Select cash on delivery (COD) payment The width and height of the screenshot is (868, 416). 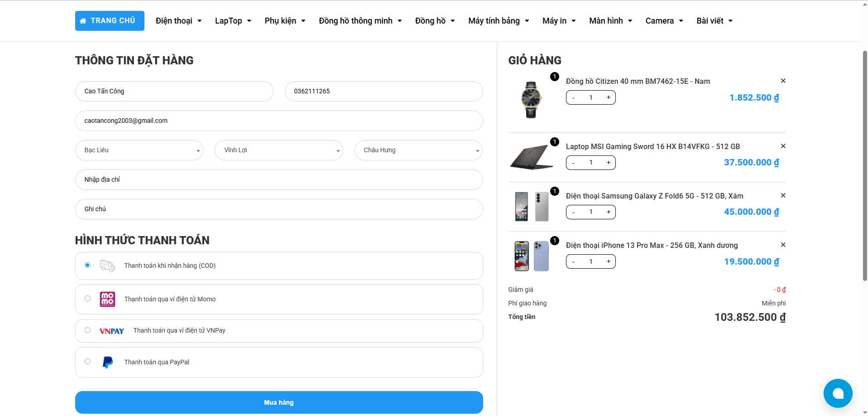[x=88, y=265]
